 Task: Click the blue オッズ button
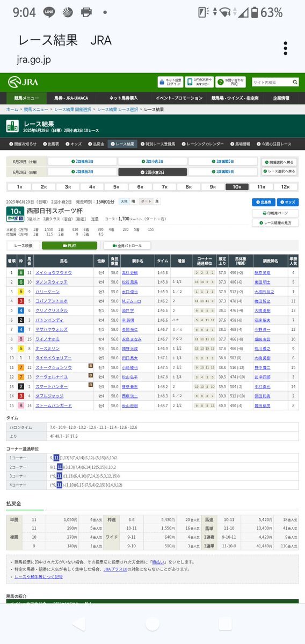click(288, 202)
